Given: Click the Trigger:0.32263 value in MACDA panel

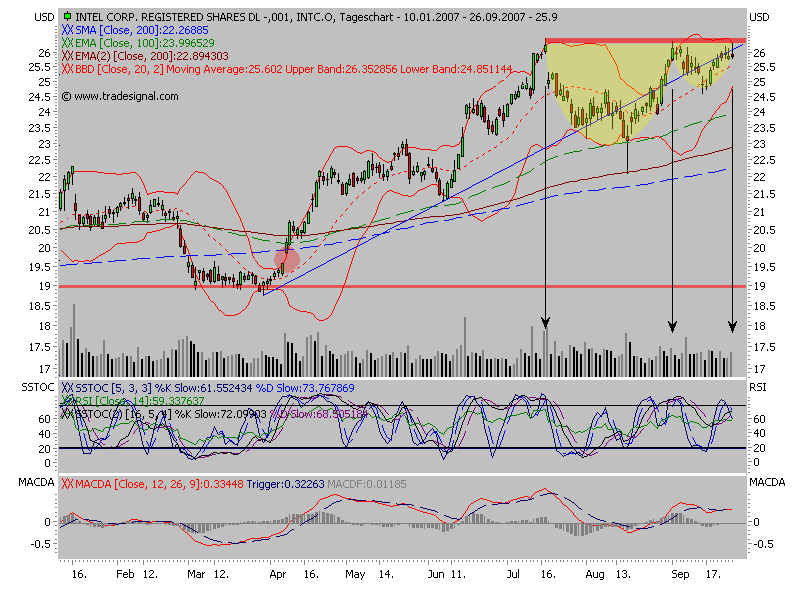Looking at the screenshot, I should point(285,483).
